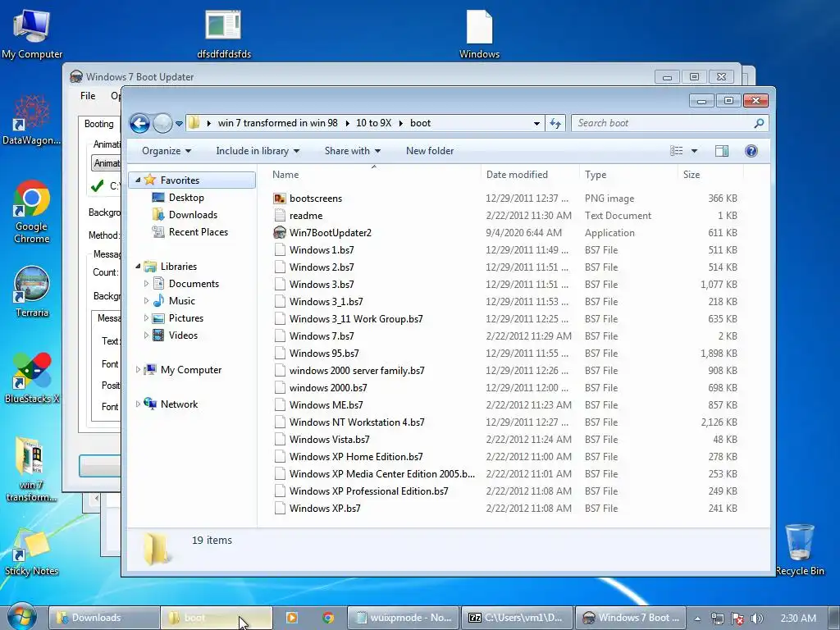
Task: Click the New folder button
Action: tap(430, 151)
